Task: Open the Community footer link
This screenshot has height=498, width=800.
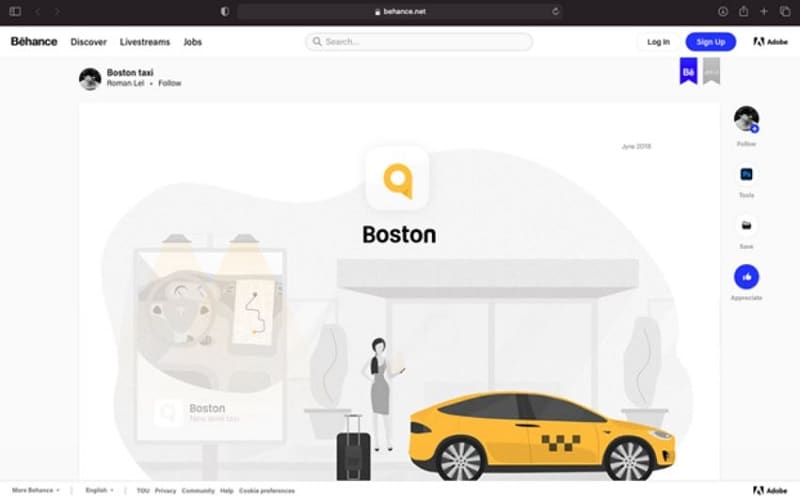Action: pyautogui.click(x=198, y=491)
